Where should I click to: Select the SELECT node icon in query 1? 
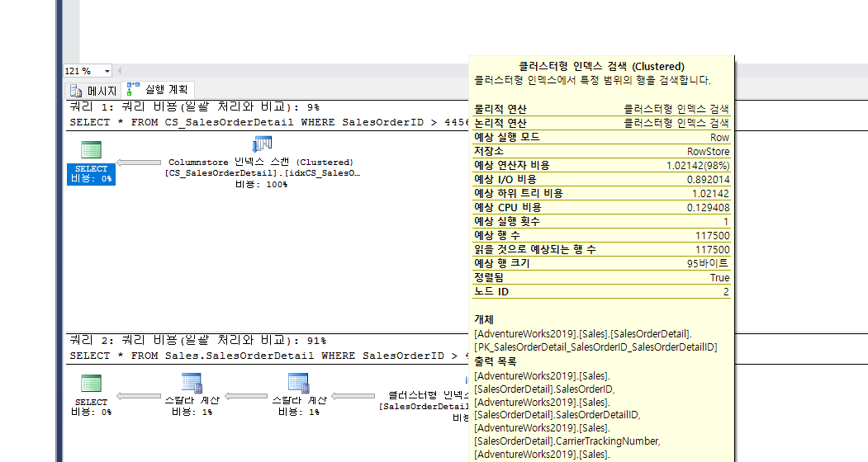92,149
